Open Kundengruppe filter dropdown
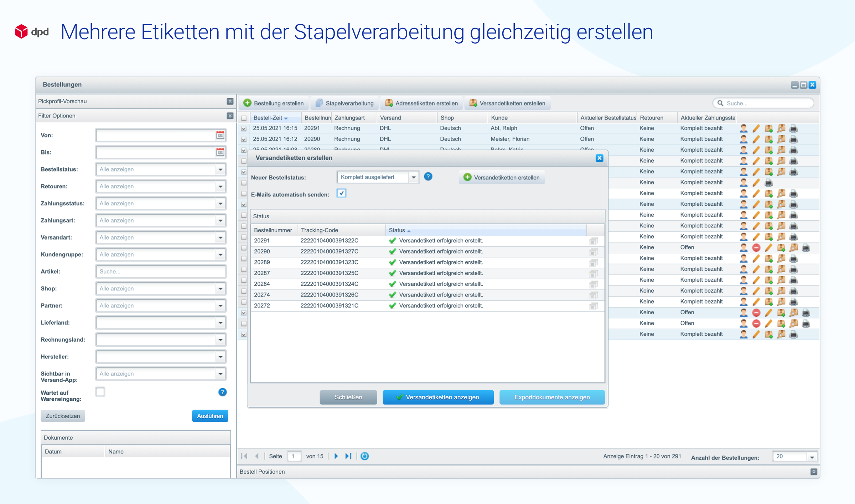Screen dimensions: 855x504 tap(221, 255)
